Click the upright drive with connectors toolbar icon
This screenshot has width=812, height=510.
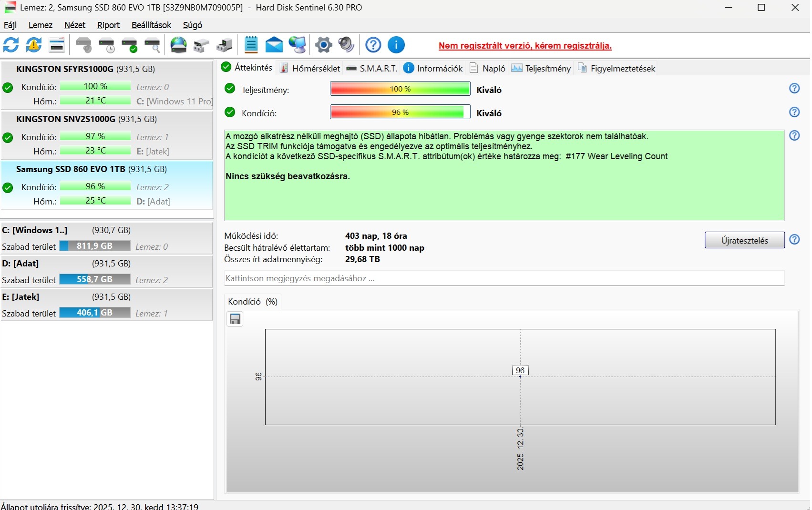(224, 45)
